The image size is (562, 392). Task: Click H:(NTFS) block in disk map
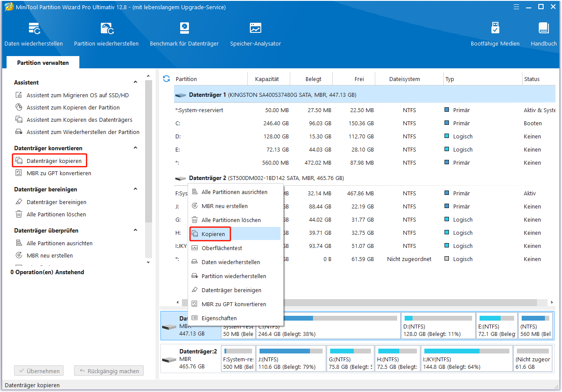pyautogui.click(x=397, y=359)
